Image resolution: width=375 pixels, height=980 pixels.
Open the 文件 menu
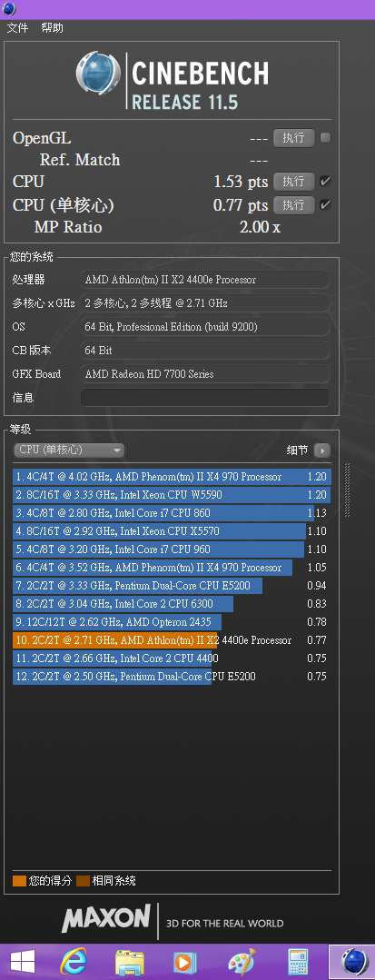(x=17, y=28)
